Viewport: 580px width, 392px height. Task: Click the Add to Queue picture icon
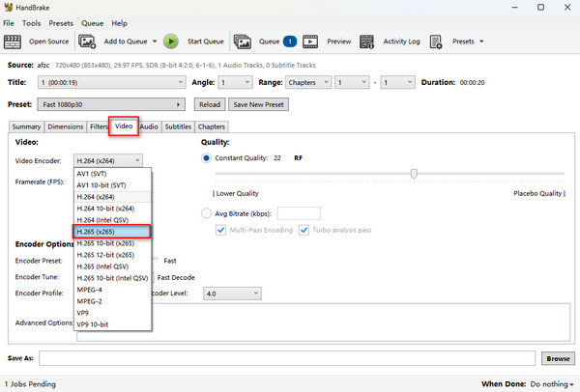(87, 42)
